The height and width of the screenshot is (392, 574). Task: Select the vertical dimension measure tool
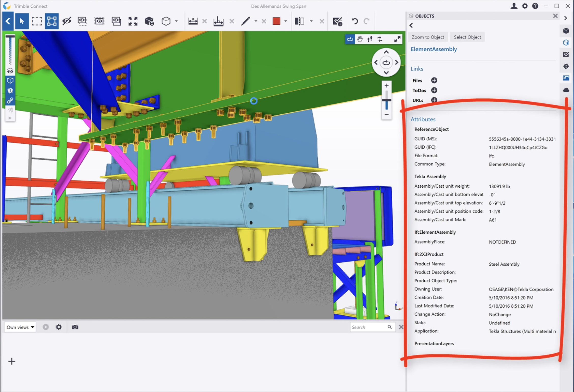[x=218, y=21]
